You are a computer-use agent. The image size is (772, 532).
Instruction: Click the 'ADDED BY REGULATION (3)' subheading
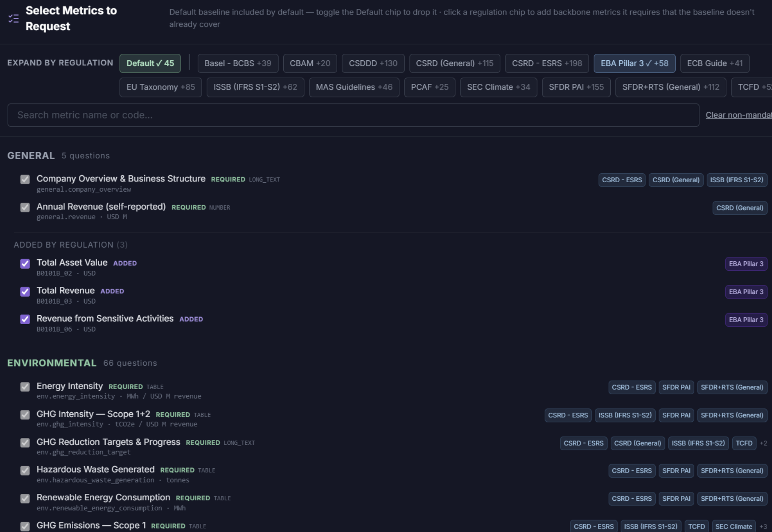(71, 245)
